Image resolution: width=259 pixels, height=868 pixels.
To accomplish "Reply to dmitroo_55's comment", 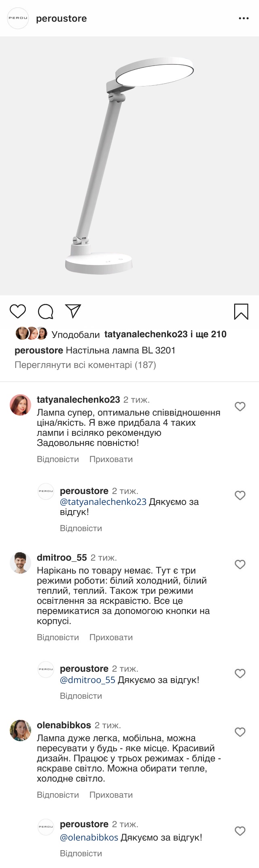I will click(58, 637).
